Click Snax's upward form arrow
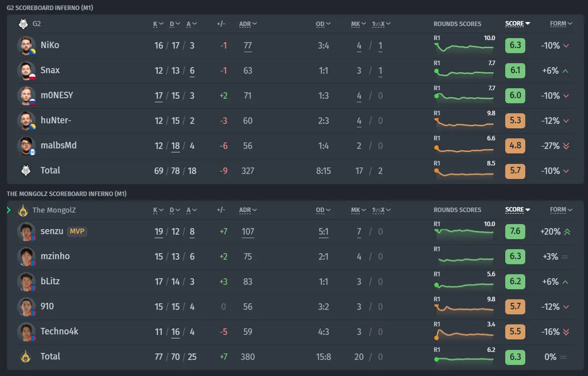 click(x=565, y=71)
